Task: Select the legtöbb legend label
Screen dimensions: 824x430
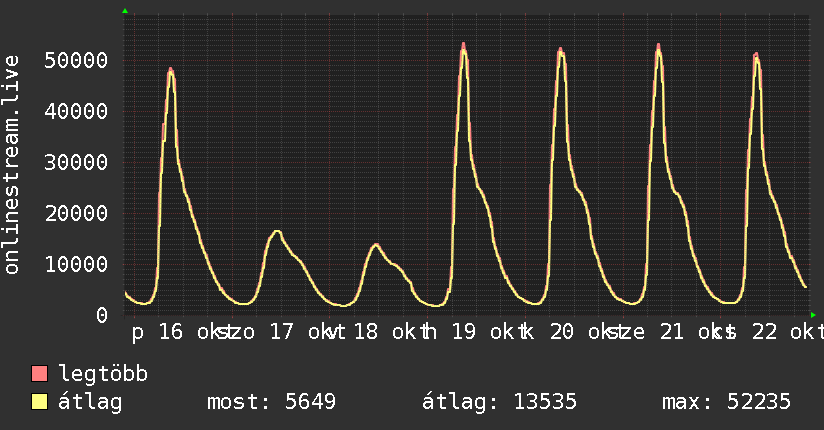Action: coord(103,374)
